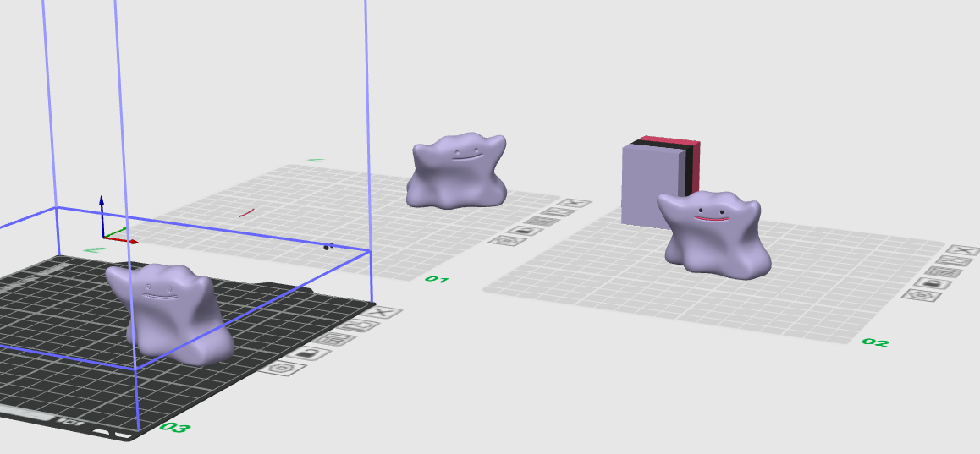
Task: Auto-orient objects on plate 03
Action: pyautogui.click(x=360, y=325)
